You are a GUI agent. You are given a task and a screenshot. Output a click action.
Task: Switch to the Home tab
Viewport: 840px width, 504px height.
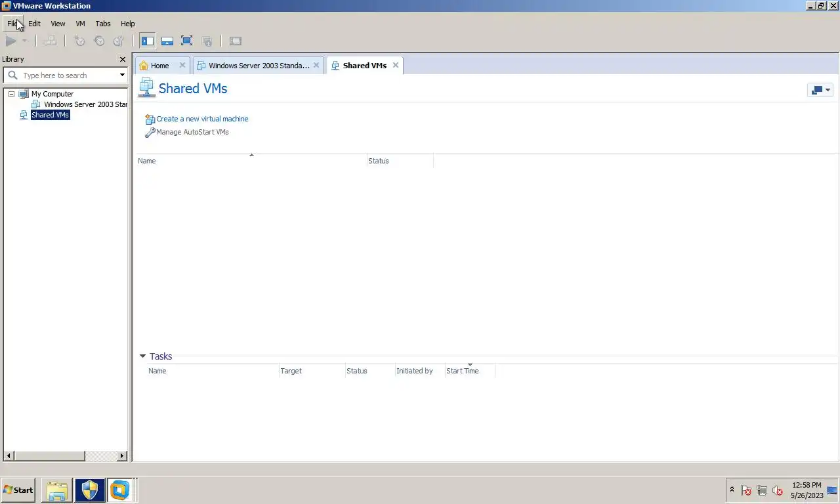(x=159, y=66)
